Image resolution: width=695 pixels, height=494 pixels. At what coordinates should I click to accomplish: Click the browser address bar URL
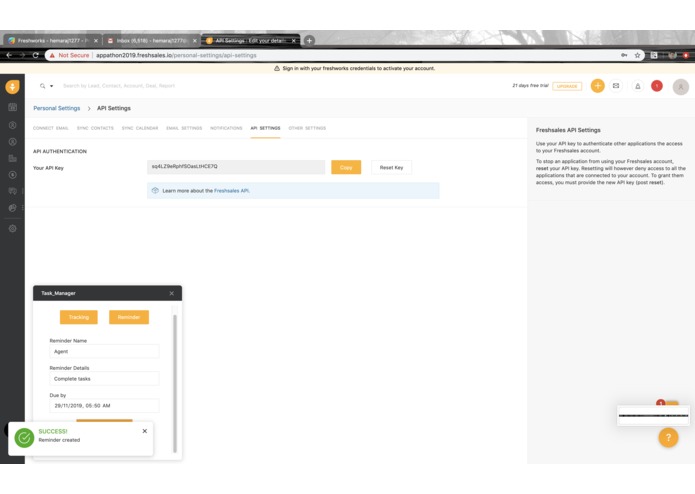(176, 55)
